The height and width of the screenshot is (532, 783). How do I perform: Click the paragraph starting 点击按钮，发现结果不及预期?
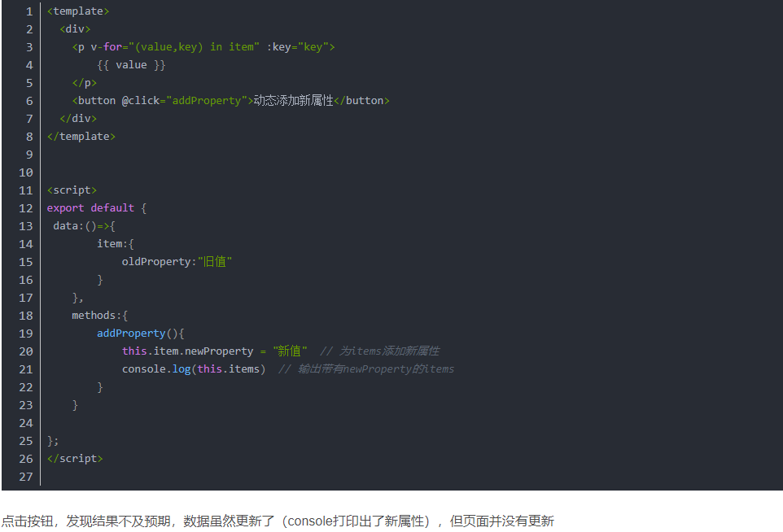click(278, 521)
